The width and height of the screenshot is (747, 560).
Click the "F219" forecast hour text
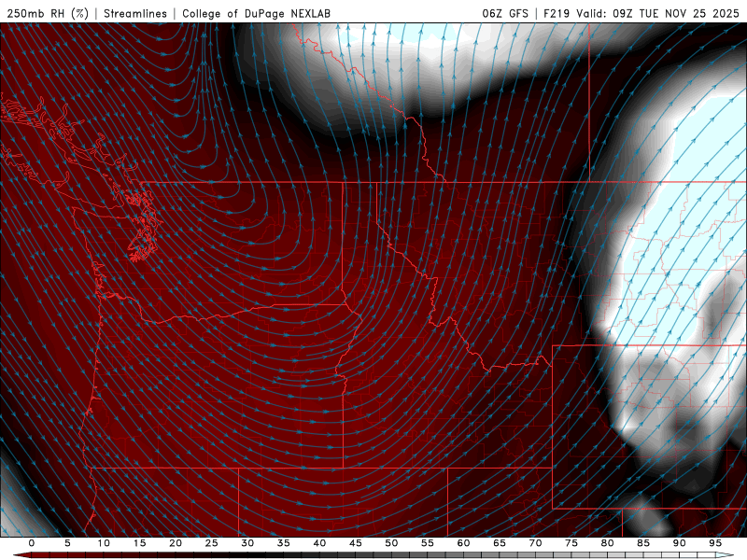coord(557,13)
